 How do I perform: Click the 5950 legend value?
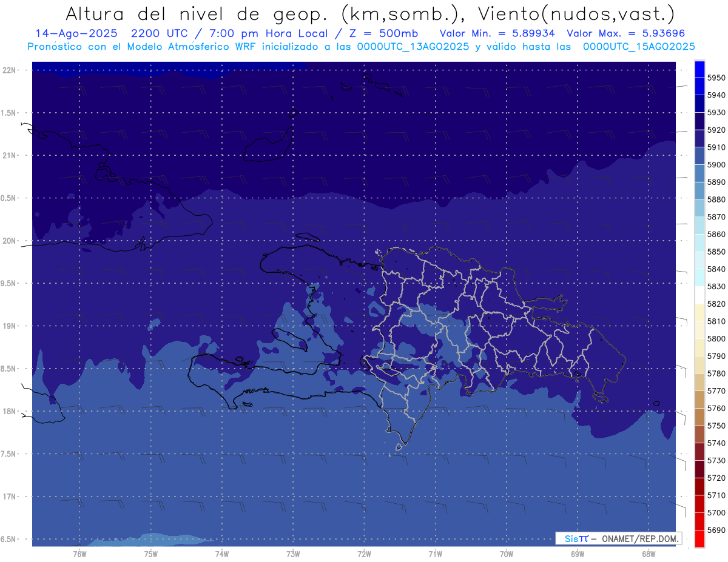pyautogui.click(x=716, y=78)
